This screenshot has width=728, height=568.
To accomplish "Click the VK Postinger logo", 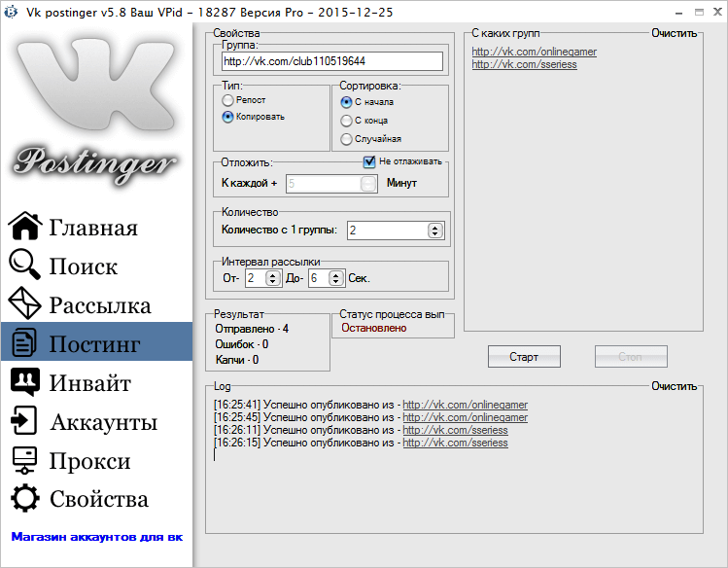I will pos(95,112).
